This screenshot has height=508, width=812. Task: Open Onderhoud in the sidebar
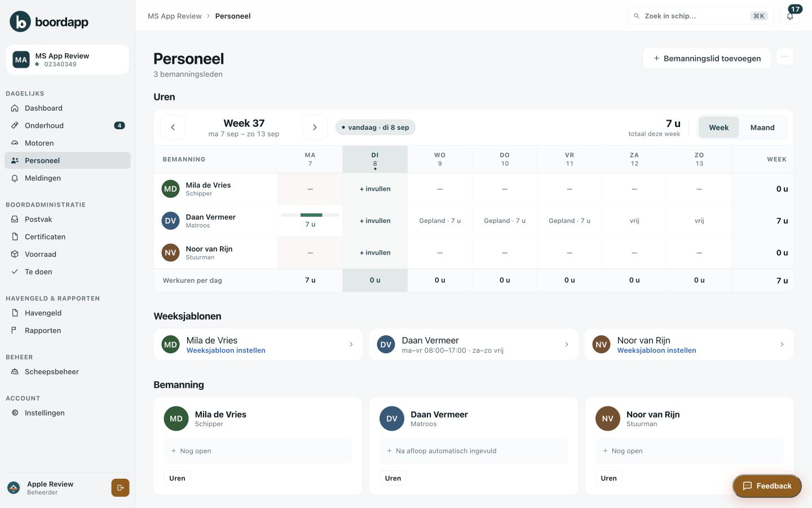68,126
